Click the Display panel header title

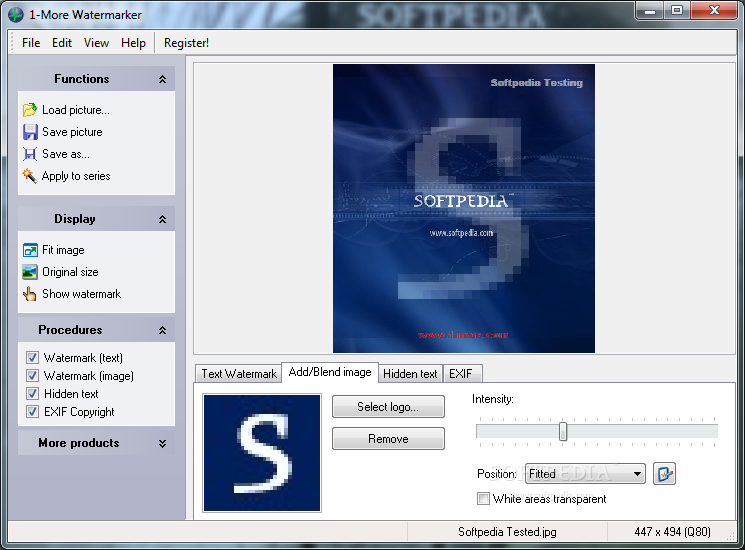75,219
